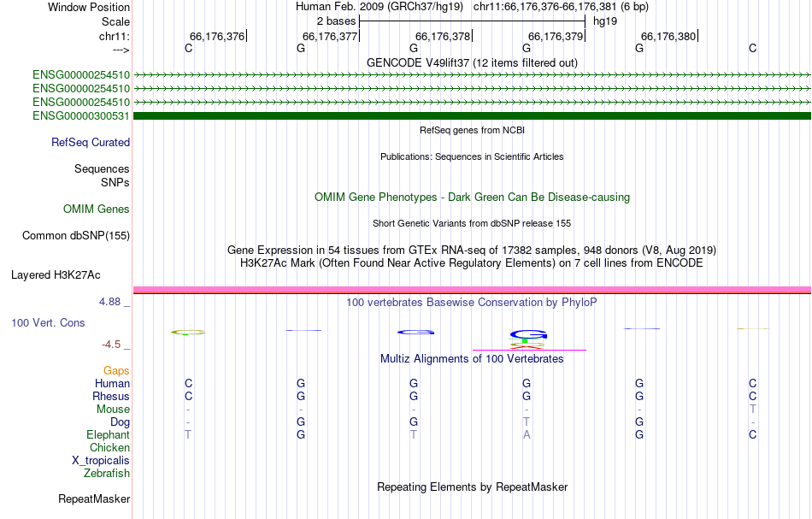Click the Layered H3K27Ac label
Viewport: 812px width, 519px height.
click(56, 275)
